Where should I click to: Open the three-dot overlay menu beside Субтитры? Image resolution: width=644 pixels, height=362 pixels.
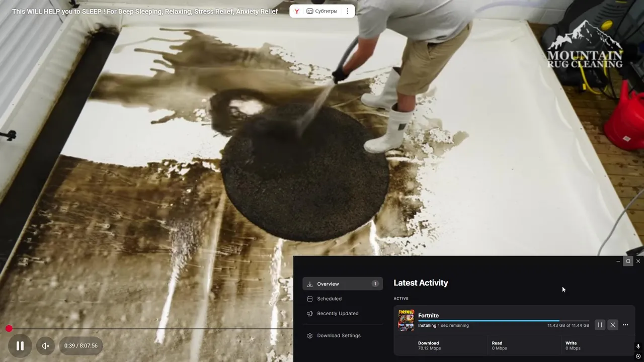point(347,11)
